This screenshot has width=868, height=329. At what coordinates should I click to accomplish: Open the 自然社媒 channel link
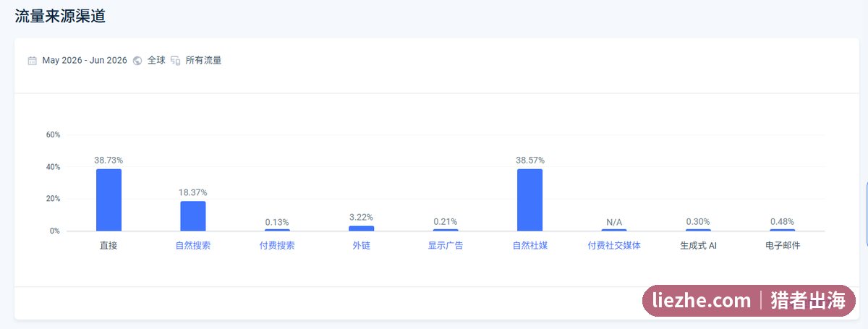(530, 246)
